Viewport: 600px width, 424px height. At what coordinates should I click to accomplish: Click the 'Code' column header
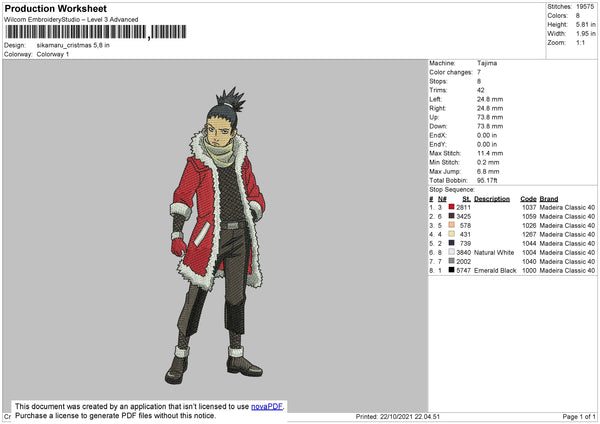528,199
